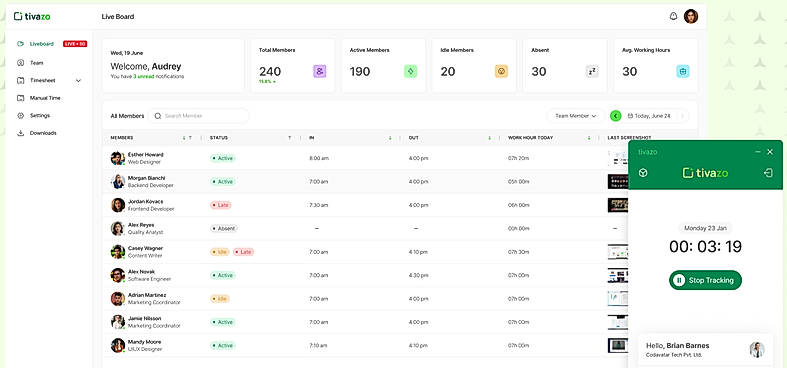Viewport: 787px width, 368px height.
Task: Open the notifications bell icon
Action: (x=673, y=16)
